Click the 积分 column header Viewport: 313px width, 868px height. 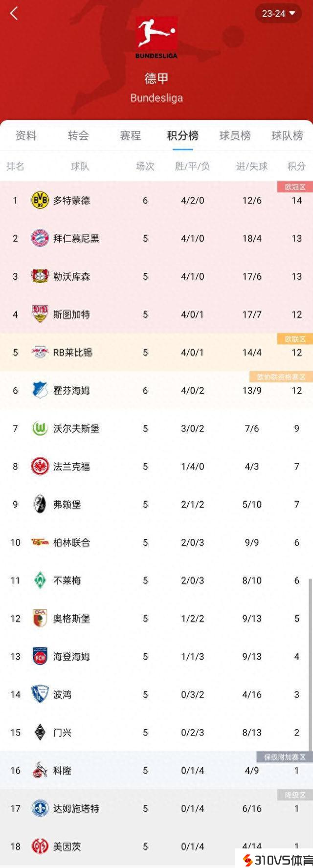(x=296, y=166)
